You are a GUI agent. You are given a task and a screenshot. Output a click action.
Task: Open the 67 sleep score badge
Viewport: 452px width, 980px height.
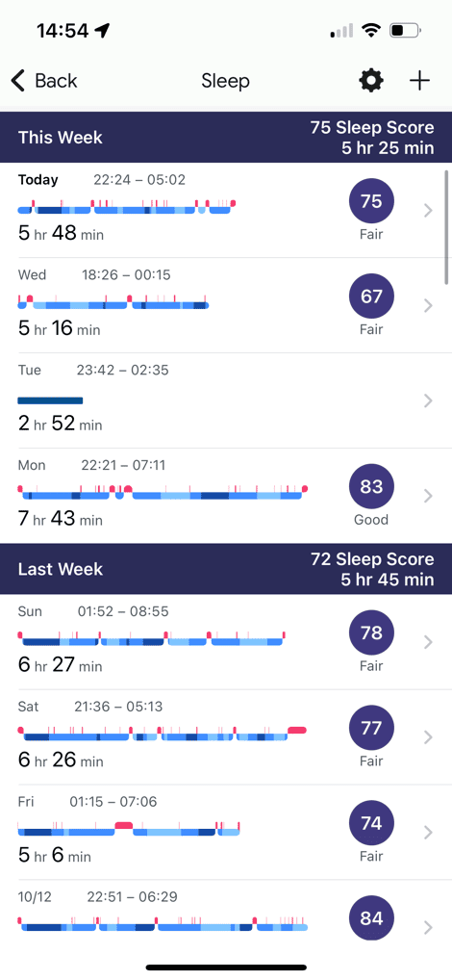[371, 297]
